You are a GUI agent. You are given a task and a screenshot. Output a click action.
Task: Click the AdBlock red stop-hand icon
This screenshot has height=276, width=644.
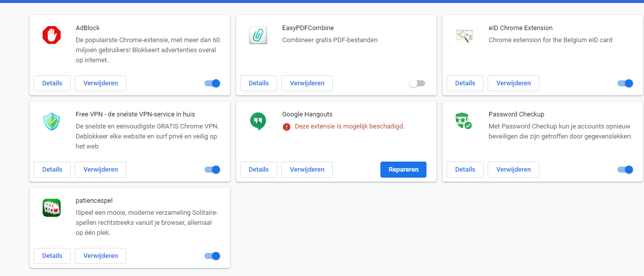(x=52, y=35)
